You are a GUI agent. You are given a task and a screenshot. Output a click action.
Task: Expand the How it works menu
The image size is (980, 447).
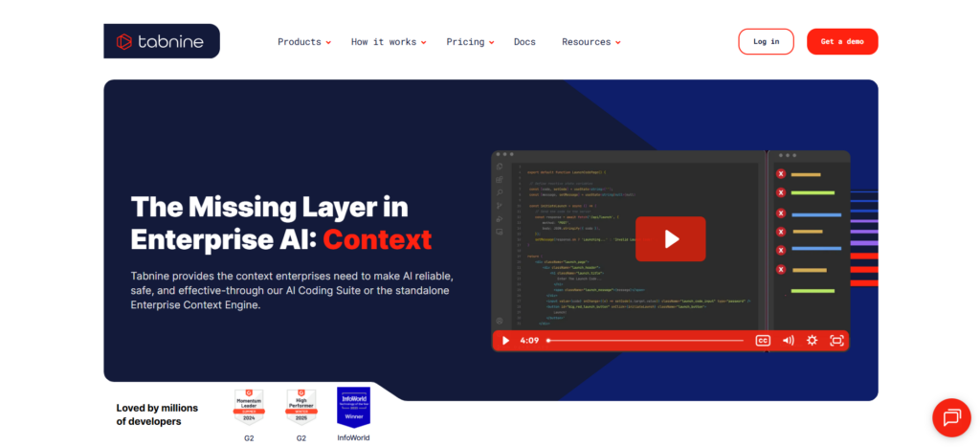pos(389,42)
